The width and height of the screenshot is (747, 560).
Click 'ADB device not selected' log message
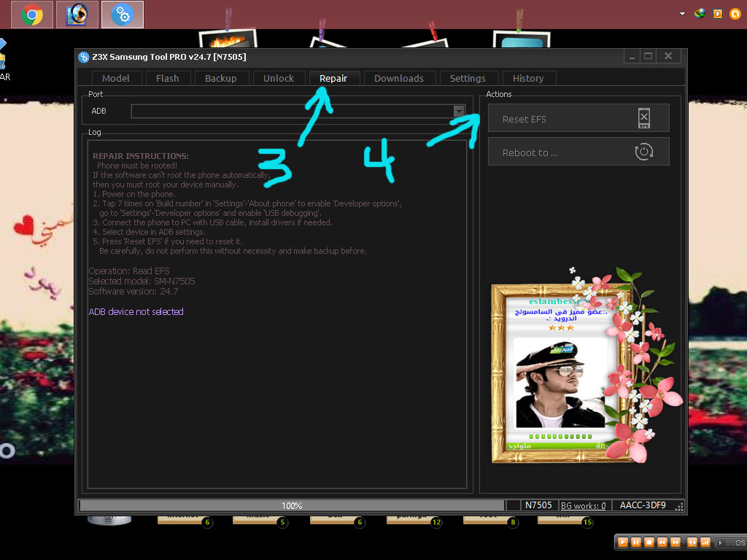[136, 311]
